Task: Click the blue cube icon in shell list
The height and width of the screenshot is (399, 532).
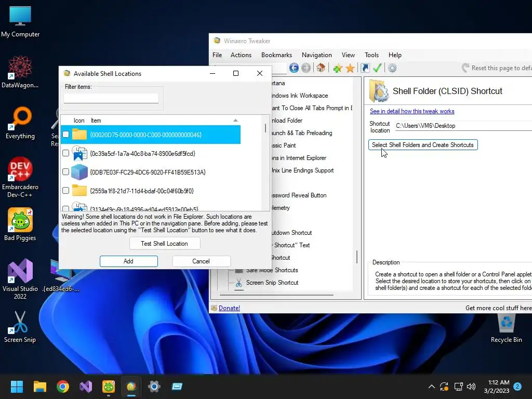Action: (x=79, y=172)
